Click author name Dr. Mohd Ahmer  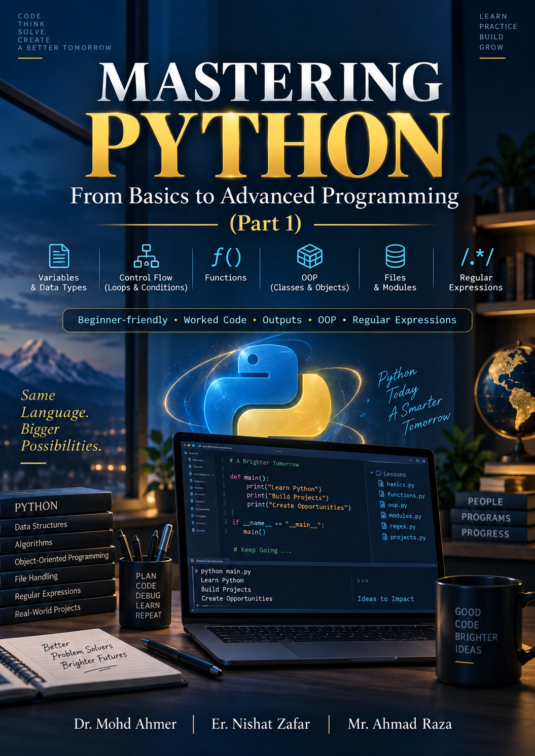[125, 724]
